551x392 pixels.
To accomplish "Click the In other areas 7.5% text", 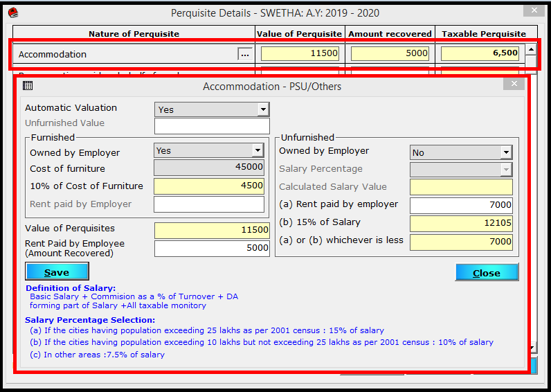I will (97, 355).
